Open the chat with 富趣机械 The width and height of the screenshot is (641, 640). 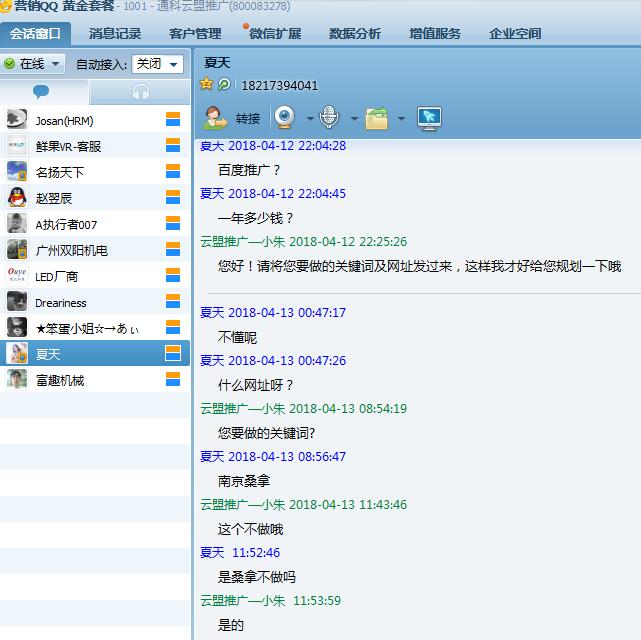60,380
